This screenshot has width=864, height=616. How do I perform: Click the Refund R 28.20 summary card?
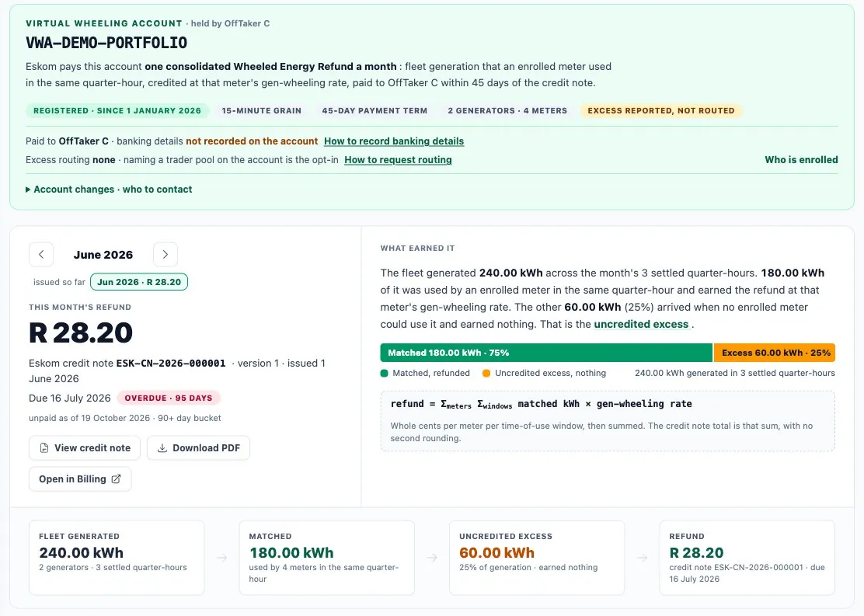coord(747,558)
